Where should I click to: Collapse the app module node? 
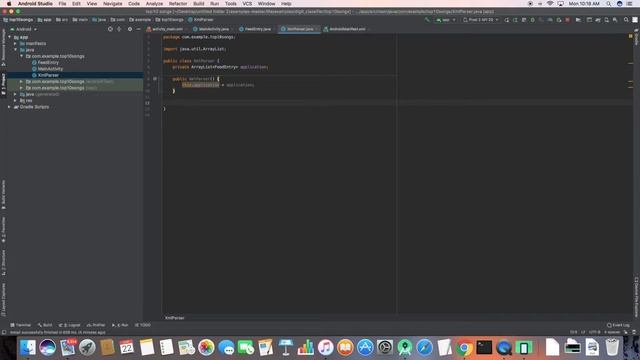point(10,37)
